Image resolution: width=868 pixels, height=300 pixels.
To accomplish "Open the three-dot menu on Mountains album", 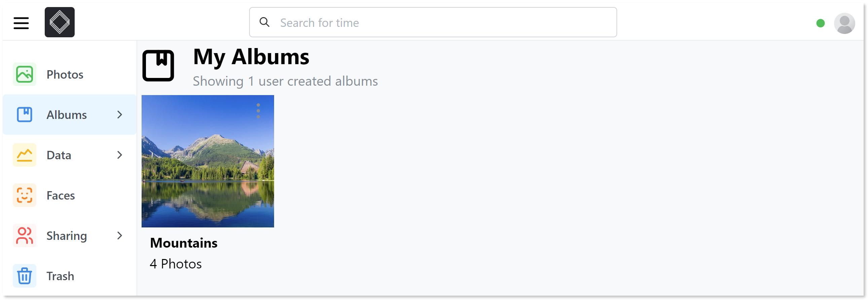I will point(258,110).
